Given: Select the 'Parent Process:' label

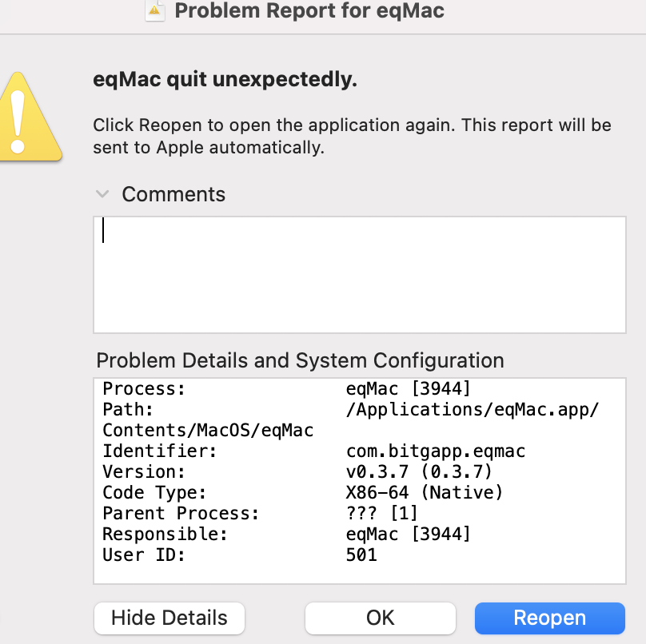Looking at the screenshot, I should pyautogui.click(x=181, y=514).
